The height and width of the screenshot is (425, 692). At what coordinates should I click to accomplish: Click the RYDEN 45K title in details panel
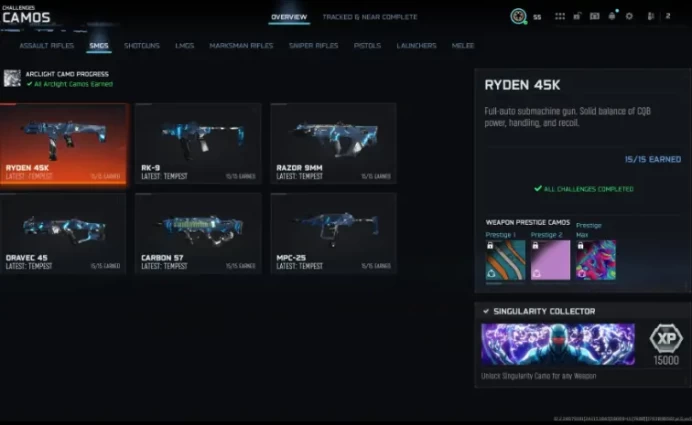point(522,85)
